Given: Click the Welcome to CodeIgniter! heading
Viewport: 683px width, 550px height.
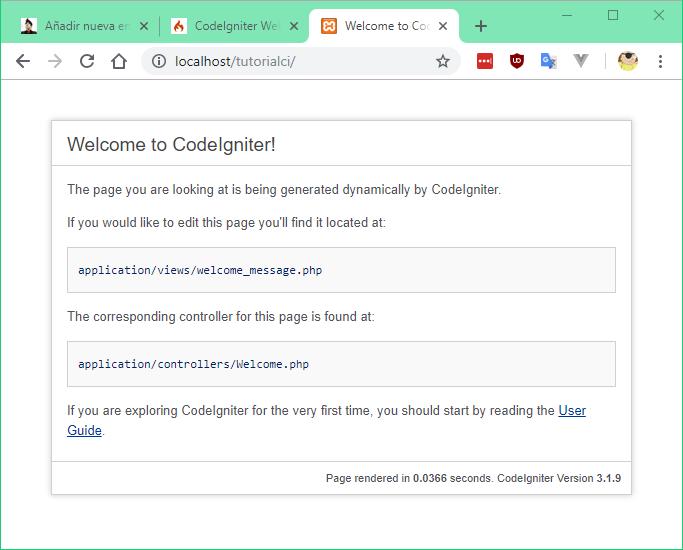Looking at the screenshot, I should click(171, 145).
